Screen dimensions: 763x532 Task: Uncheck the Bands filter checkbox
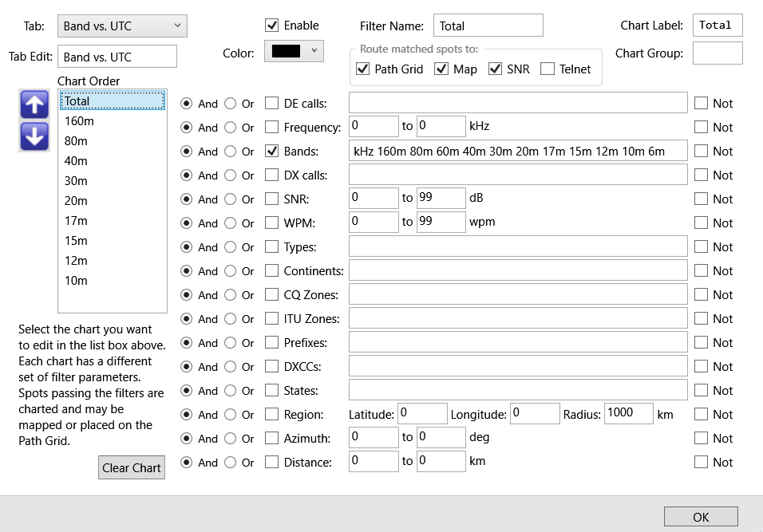[x=271, y=152]
